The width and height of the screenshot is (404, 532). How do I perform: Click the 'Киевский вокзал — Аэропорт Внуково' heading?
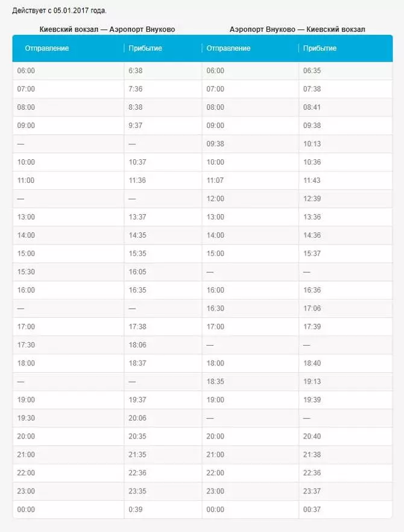coord(107,30)
